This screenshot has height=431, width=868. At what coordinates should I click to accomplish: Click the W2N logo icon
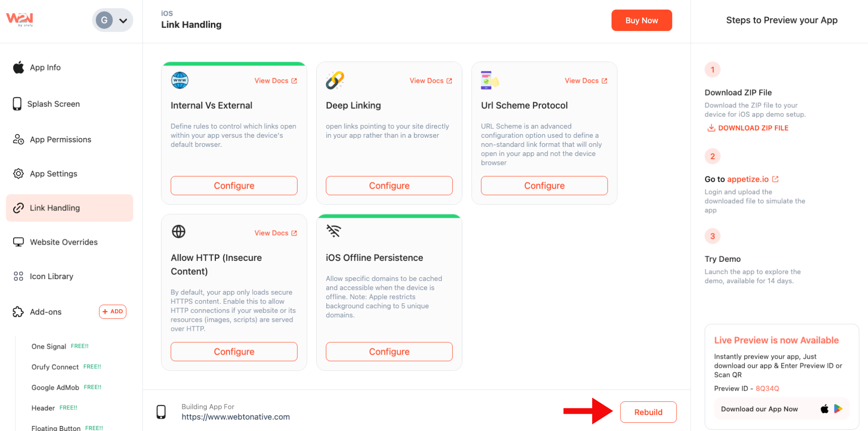coord(20,19)
